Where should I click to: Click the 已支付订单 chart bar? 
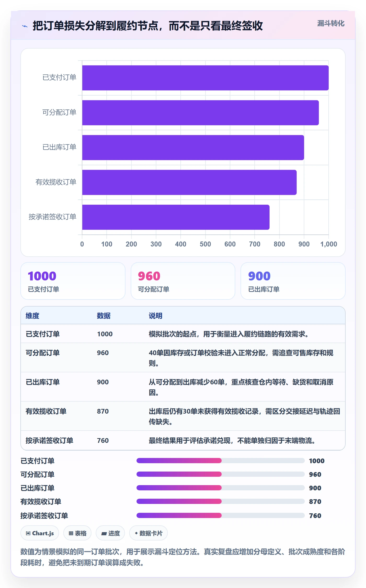(x=205, y=78)
